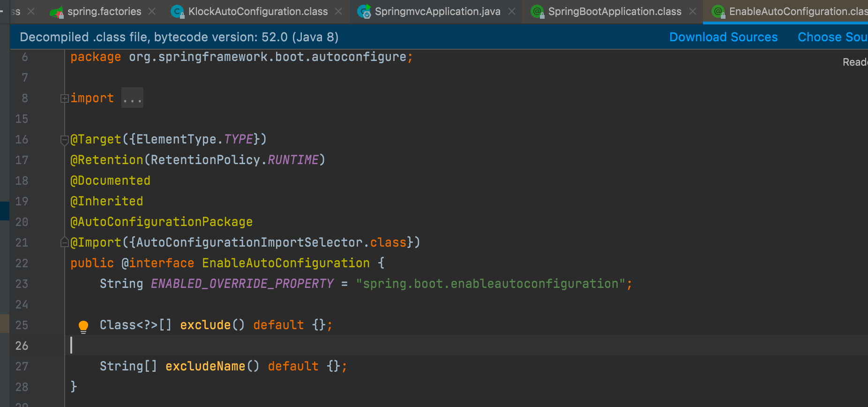The image size is (868, 407).
Task: Click the @Documented annotation
Action: click(110, 181)
